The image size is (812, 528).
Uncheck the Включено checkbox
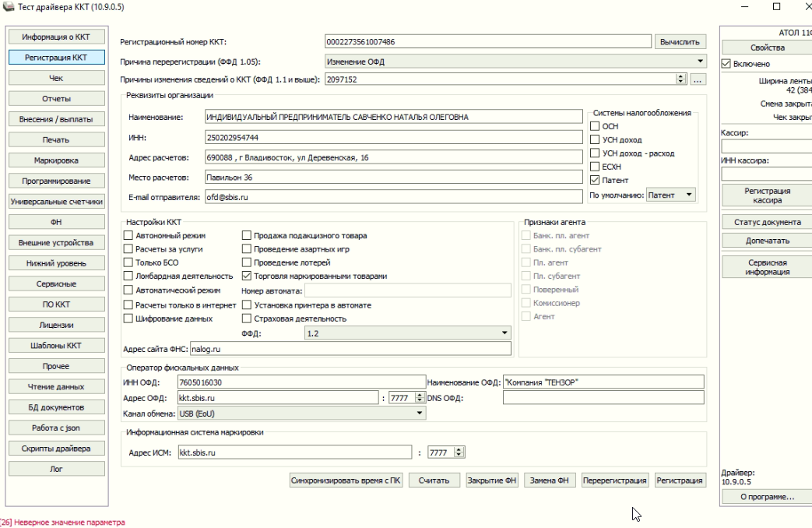(x=726, y=64)
